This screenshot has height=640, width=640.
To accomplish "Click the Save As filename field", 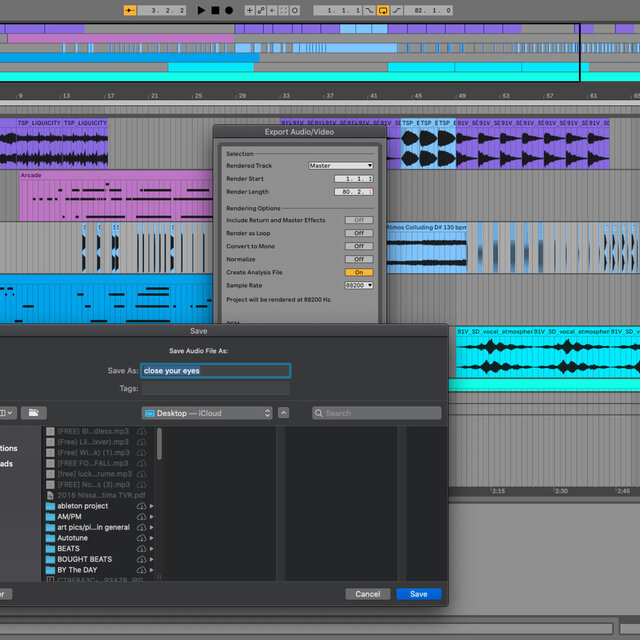I will pos(215,371).
